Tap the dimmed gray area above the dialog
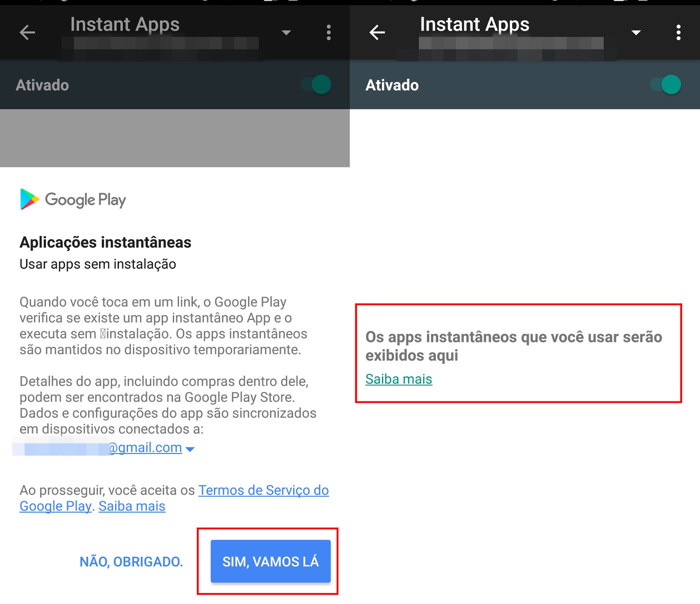 (x=175, y=138)
